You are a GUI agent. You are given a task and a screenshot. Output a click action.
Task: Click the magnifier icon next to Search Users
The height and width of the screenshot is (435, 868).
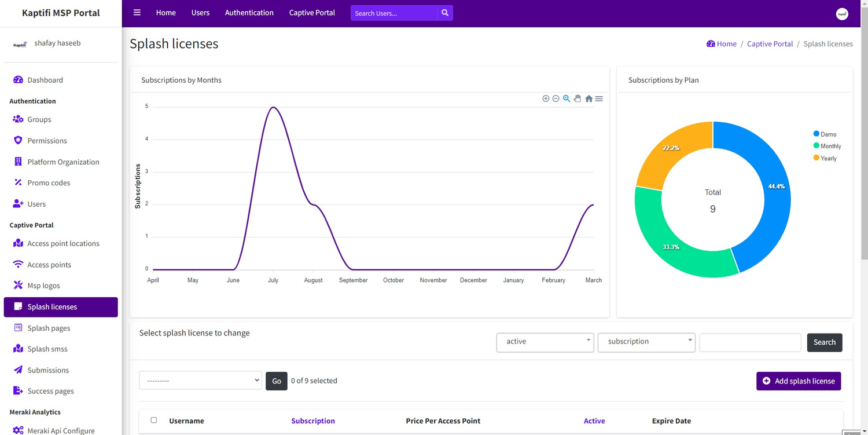pyautogui.click(x=444, y=12)
